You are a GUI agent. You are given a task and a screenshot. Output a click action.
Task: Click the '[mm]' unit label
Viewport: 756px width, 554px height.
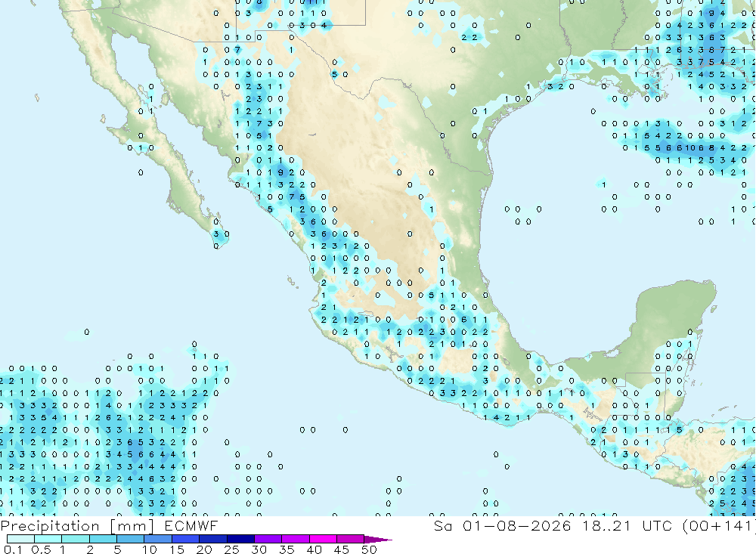pyautogui.click(x=132, y=525)
